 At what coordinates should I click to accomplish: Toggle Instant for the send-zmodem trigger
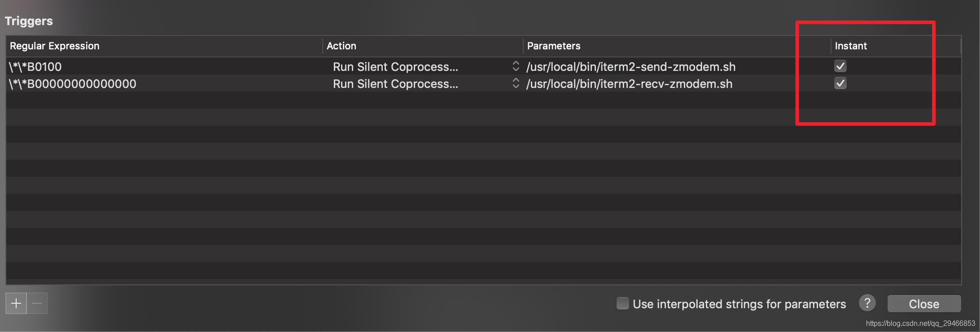coord(840,66)
